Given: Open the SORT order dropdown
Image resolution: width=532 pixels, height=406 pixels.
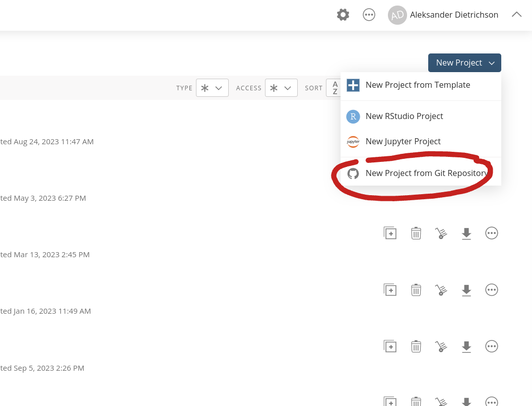Looking at the screenshot, I should 334,88.
